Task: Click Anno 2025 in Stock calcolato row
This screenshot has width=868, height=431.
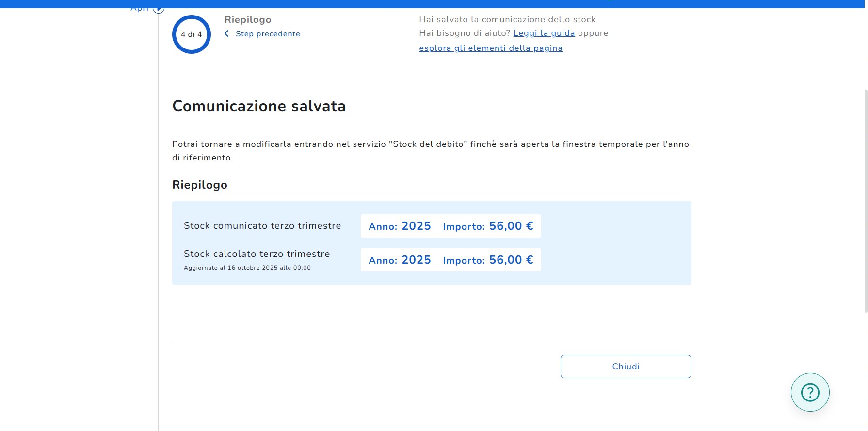Action: click(x=400, y=260)
